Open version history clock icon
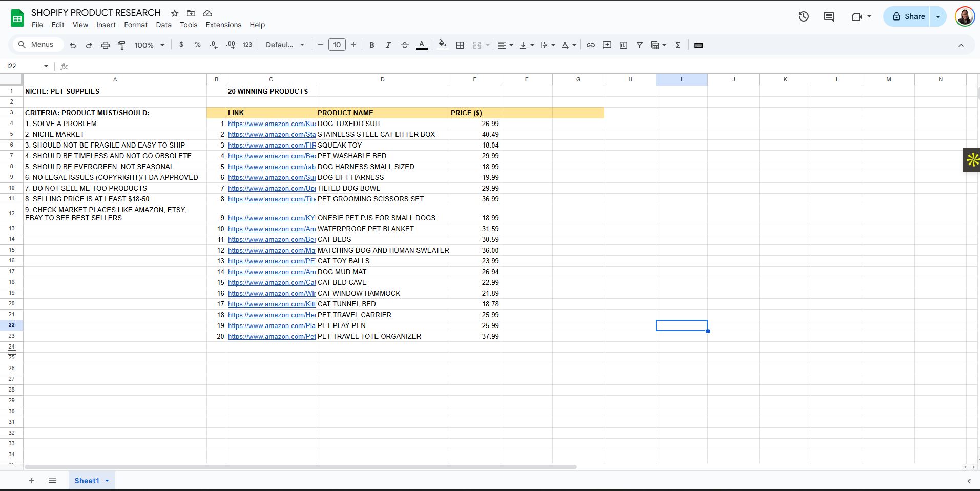Screen dimensions: 980x491 click(804, 16)
